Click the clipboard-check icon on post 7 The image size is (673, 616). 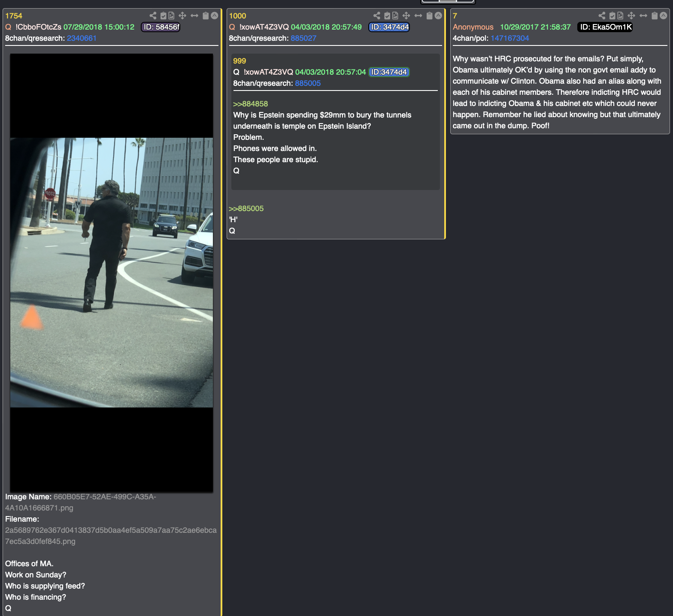(x=612, y=15)
